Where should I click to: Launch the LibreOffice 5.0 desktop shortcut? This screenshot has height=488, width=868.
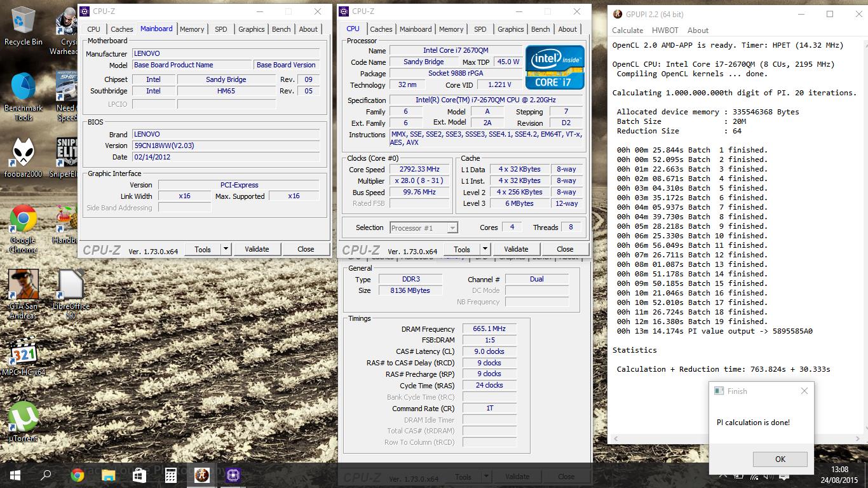[71, 294]
